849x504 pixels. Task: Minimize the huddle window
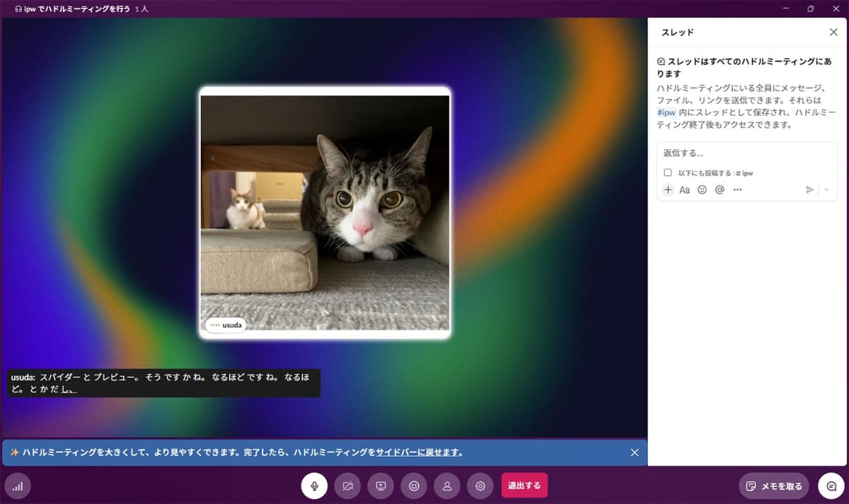coord(785,8)
